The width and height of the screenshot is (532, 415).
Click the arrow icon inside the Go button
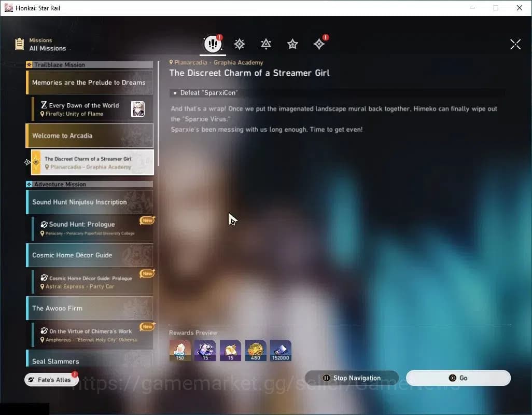(x=452, y=378)
